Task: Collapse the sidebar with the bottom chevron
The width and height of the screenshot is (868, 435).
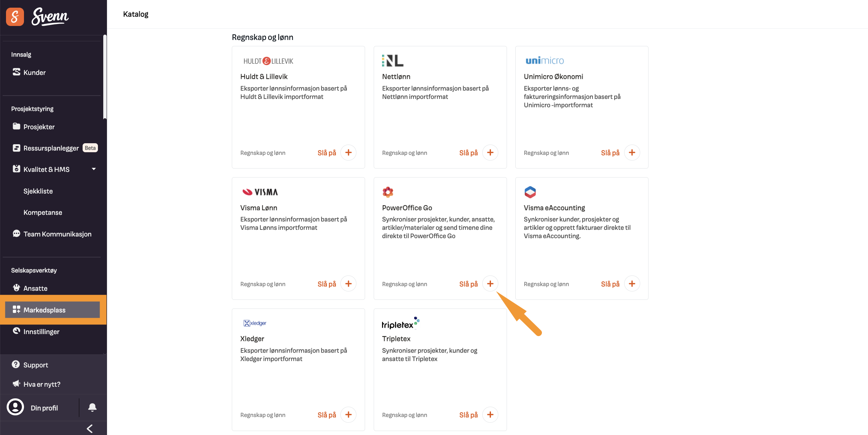Action: [x=90, y=428]
